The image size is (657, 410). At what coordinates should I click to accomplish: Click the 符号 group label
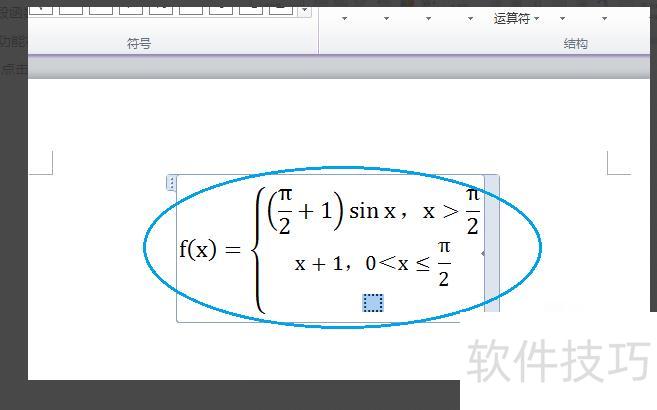click(x=139, y=43)
